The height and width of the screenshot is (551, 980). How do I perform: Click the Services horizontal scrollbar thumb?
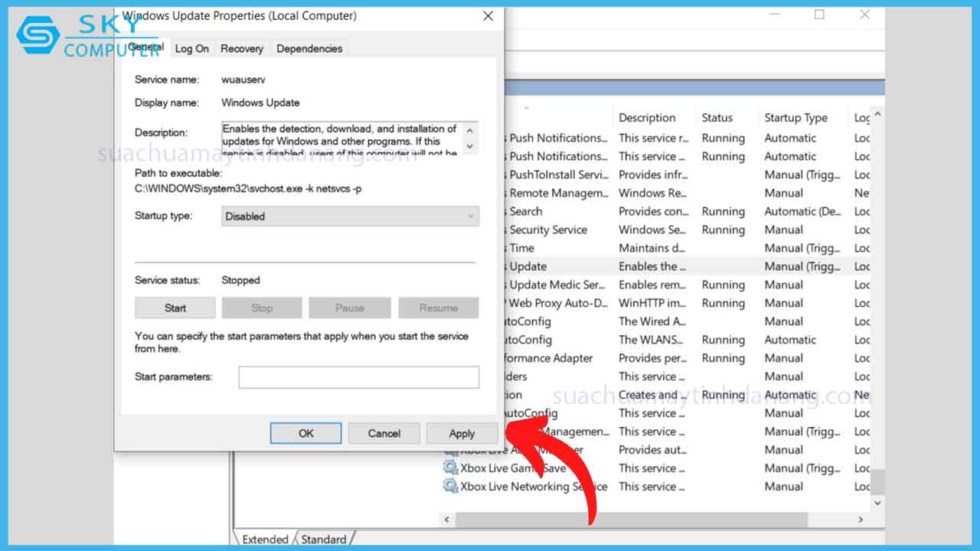pyautogui.click(x=631, y=520)
